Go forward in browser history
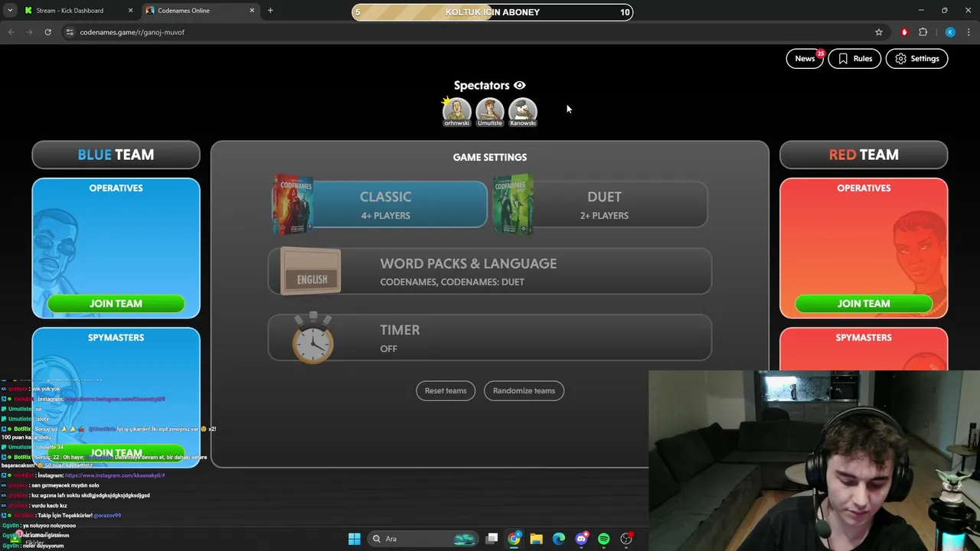Screen dimensions: 980x551 coord(30,32)
